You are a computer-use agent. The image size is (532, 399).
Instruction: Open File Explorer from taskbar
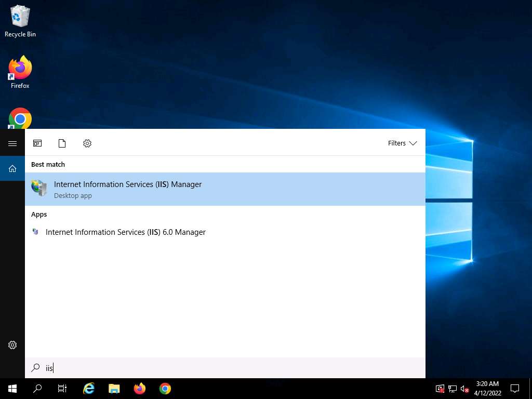(114, 389)
